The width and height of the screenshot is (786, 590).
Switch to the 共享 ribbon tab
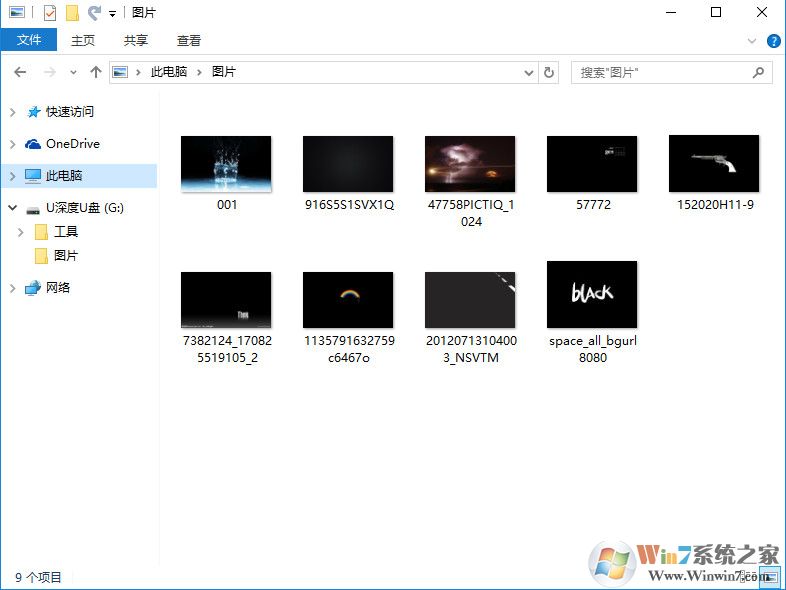136,41
